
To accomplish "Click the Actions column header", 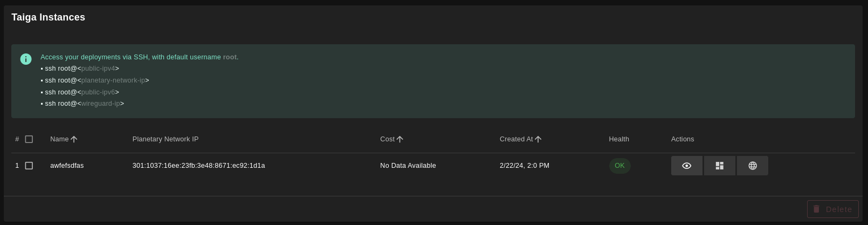I will tap(683, 139).
